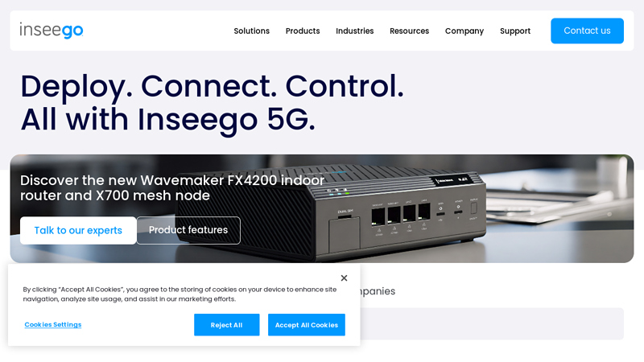This screenshot has width=644, height=362.
Task: Expand the Industries navigation menu
Action: 355,31
